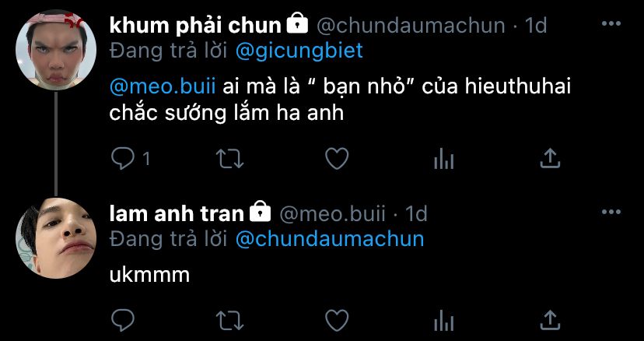
Task: Open khum phải chun display name
Action: tap(195, 26)
